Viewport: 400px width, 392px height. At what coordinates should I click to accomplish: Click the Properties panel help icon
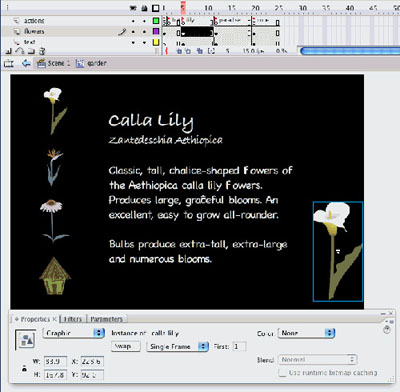click(x=387, y=330)
